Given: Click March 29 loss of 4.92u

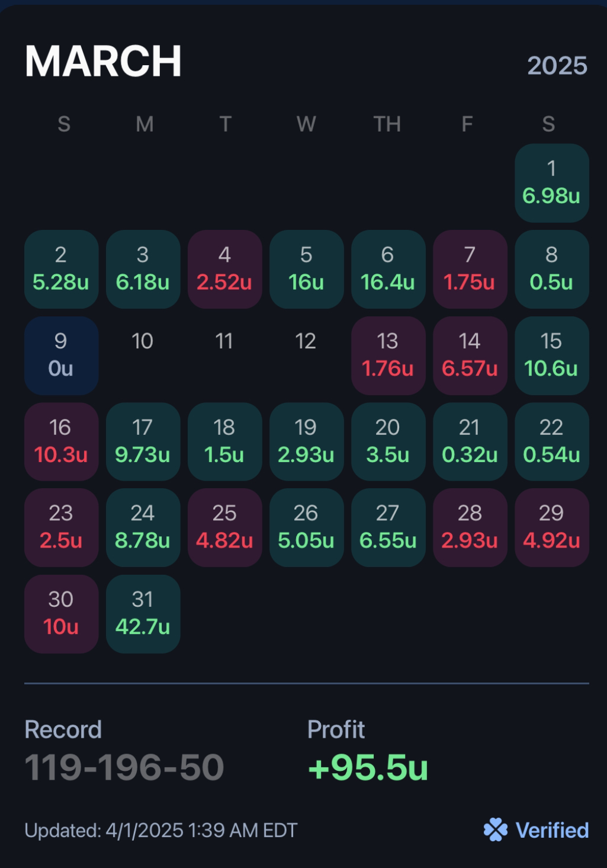Looking at the screenshot, I should click(552, 528).
